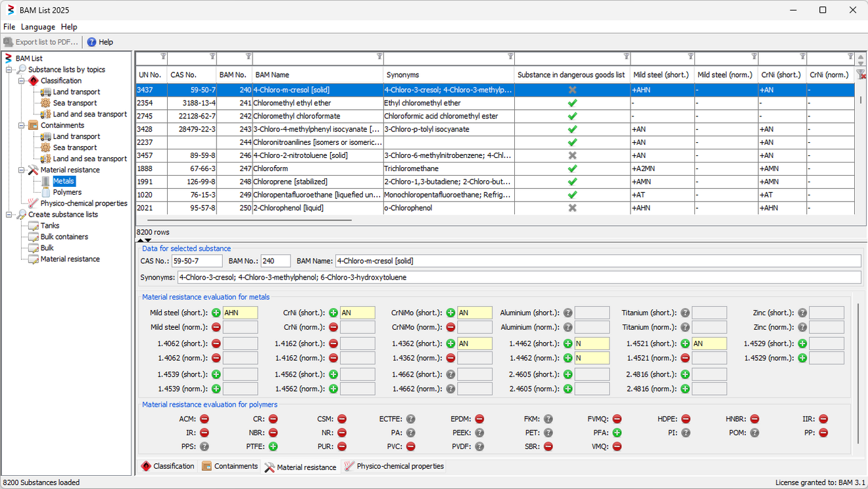Collapse the Material resistance tree node
868x489 pixels.
(21, 170)
